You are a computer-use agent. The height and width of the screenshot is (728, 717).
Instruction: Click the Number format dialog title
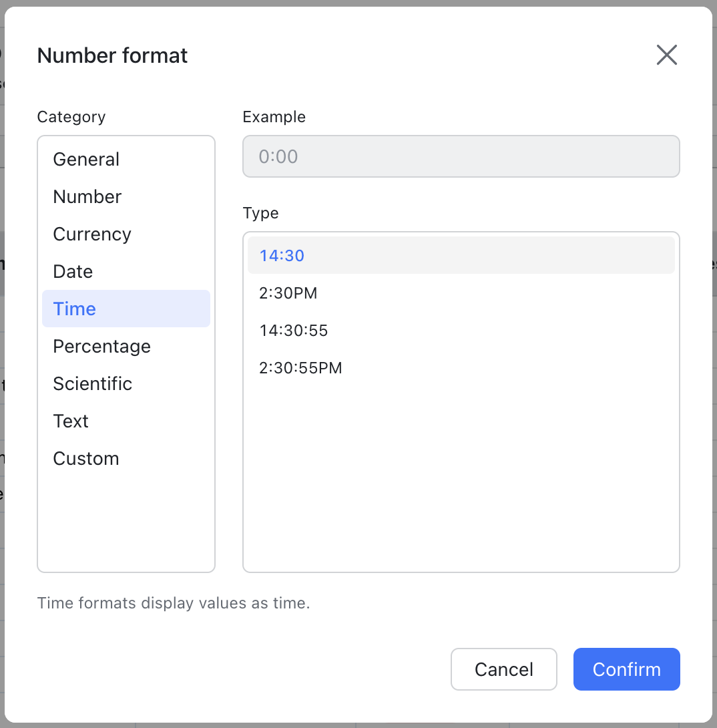click(x=112, y=55)
